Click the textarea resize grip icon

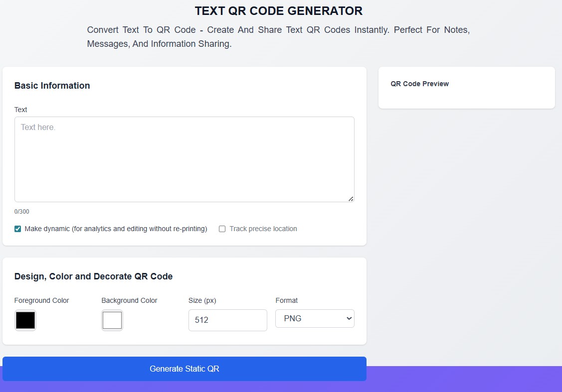click(351, 199)
